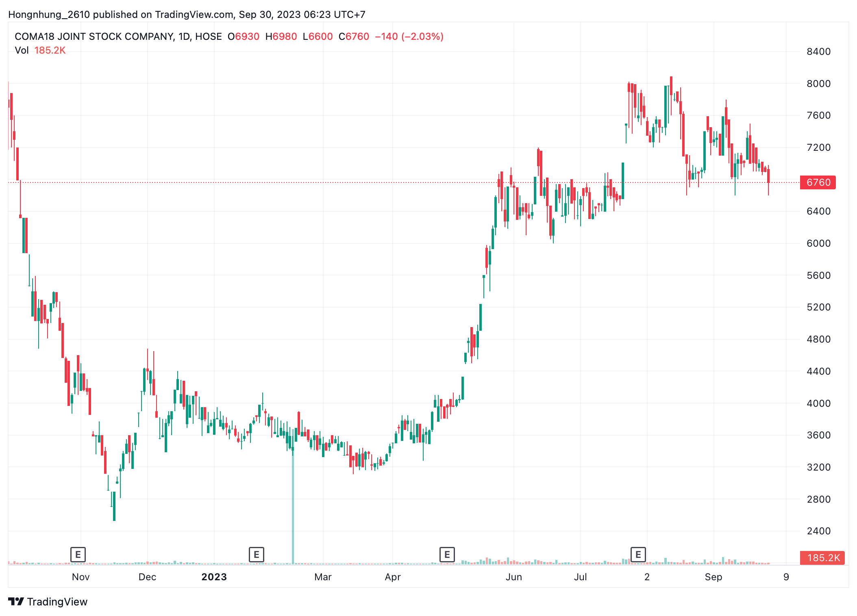Click the 2 date label on time axis

click(x=647, y=577)
